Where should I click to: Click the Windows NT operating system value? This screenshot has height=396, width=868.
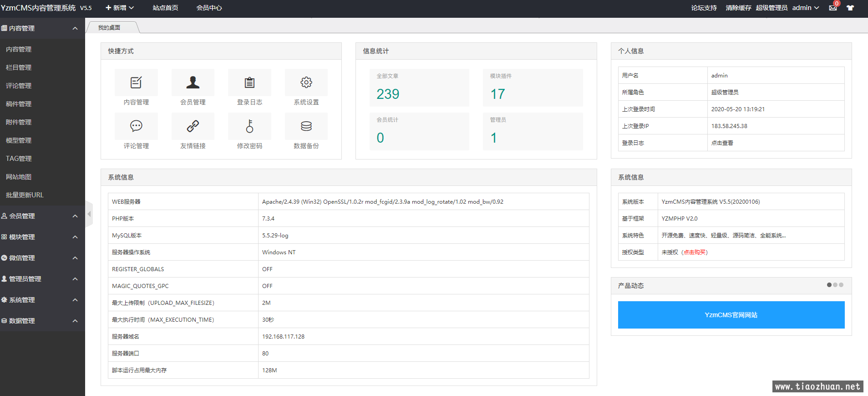[x=279, y=252]
